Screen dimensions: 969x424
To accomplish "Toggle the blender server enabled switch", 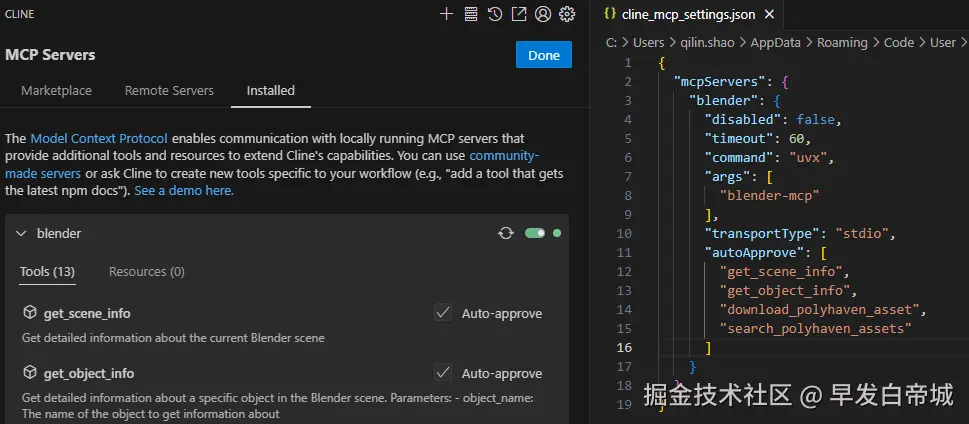I will pos(535,233).
